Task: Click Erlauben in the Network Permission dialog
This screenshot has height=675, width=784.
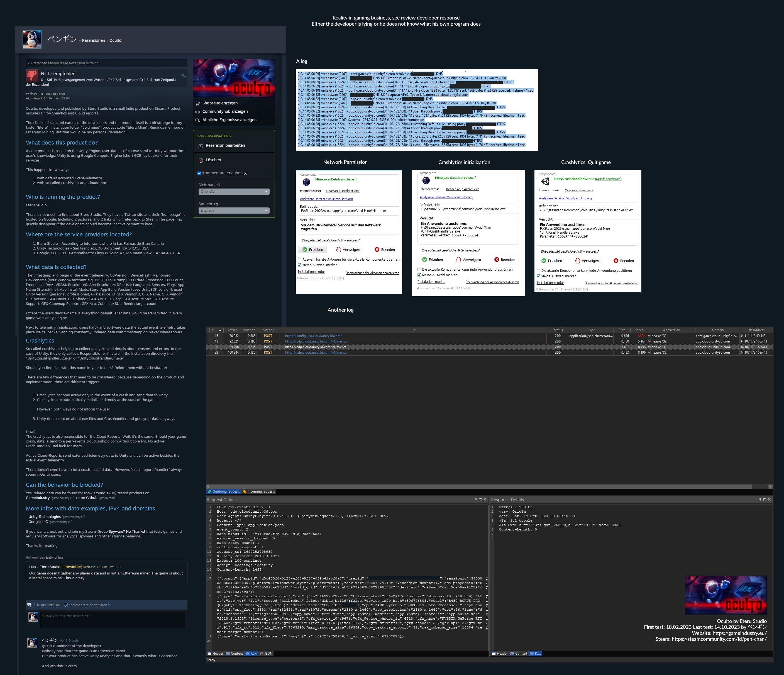Action: (x=313, y=250)
